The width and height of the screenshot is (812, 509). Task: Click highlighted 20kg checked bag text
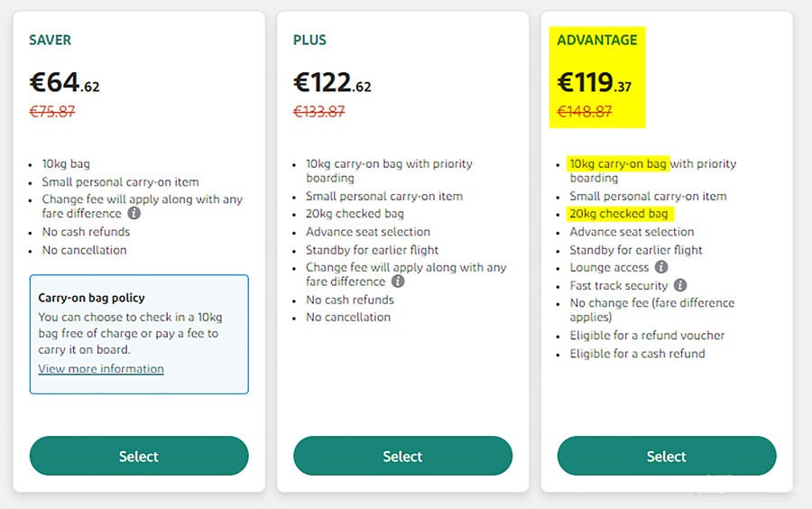coord(618,213)
